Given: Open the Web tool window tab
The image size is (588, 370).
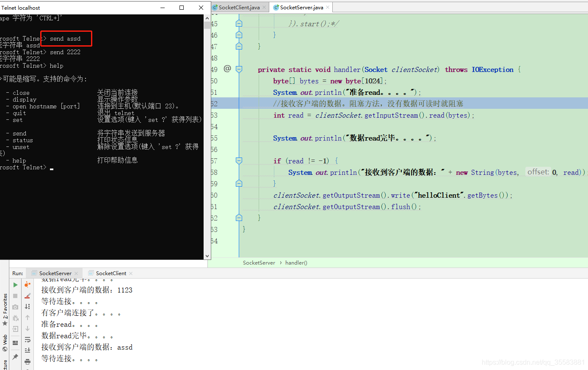Looking at the screenshot, I should pos(5,343).
